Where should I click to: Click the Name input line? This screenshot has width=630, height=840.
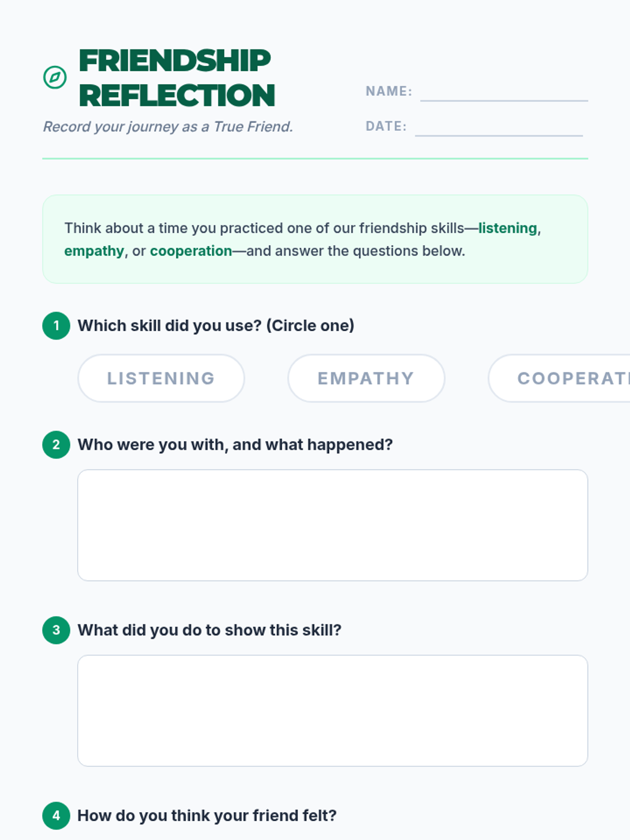click(x=504, y=92)
